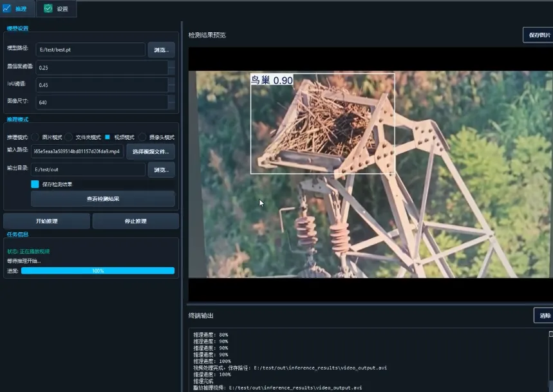Click the 查看检测结果 button

102,199
